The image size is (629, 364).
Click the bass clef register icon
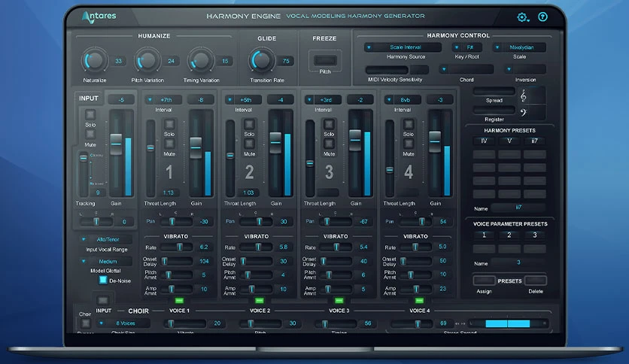point(523,113)
